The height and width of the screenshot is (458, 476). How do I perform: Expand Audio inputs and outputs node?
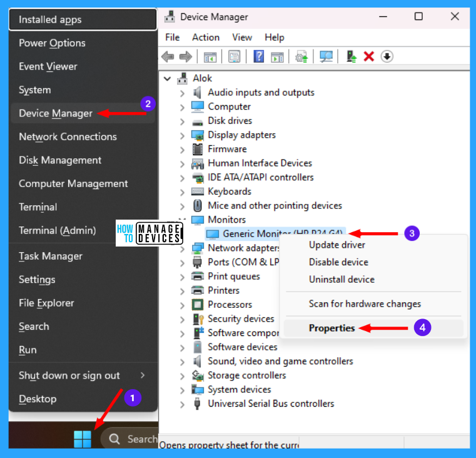pos(182,93)
